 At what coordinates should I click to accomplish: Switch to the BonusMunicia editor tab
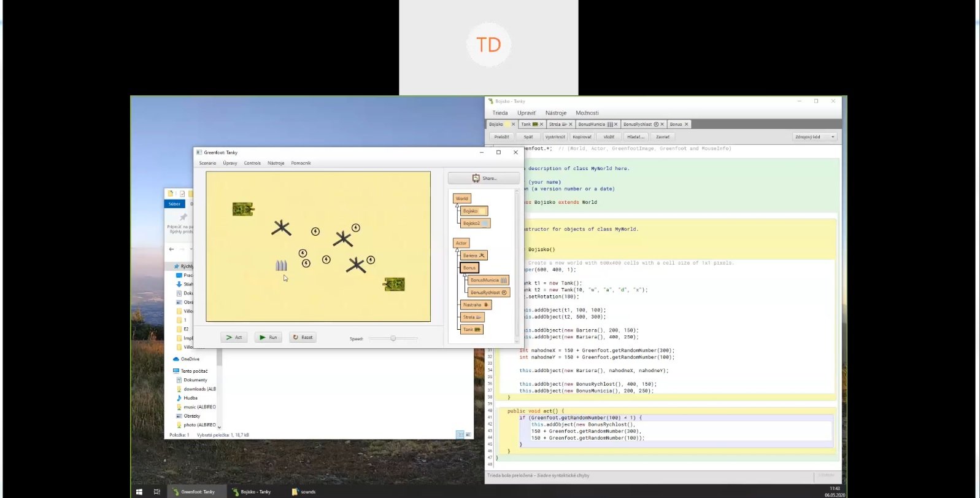[x=595, y=124]
